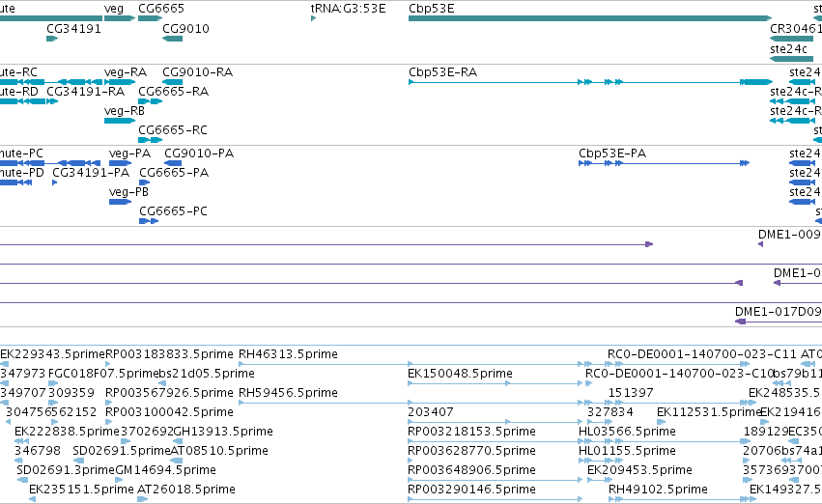Select the CG6665 gene label
This screenshot has width=822, height=504.
[161, 9]
